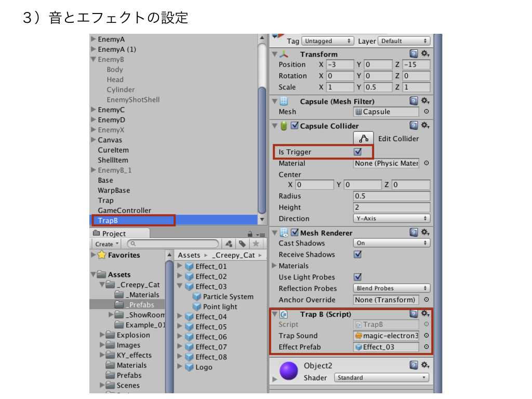
Task: Click Project search field
Action: coord(173,244)
